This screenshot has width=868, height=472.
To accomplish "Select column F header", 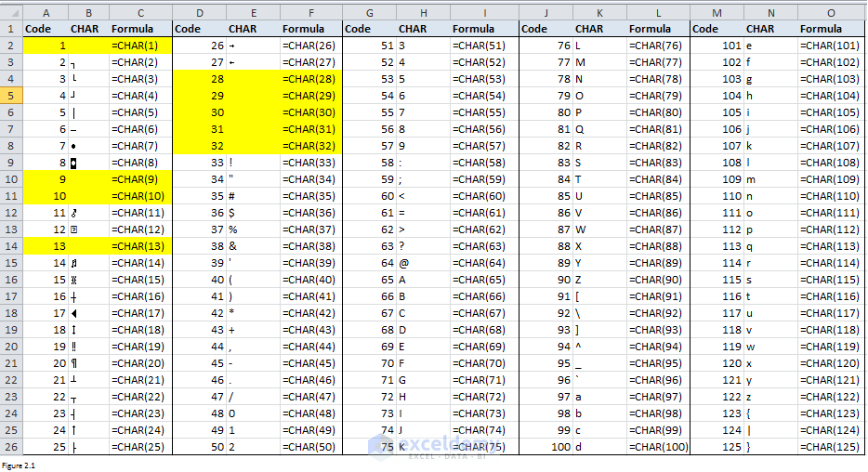I will coord(311,13).
